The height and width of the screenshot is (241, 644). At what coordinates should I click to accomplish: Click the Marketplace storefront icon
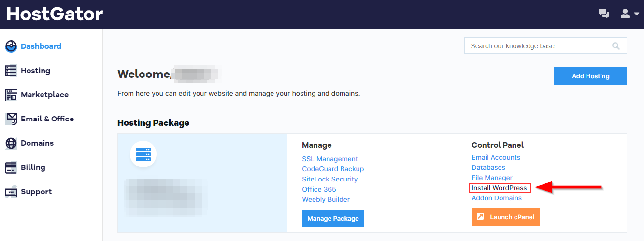coord(11,95)
